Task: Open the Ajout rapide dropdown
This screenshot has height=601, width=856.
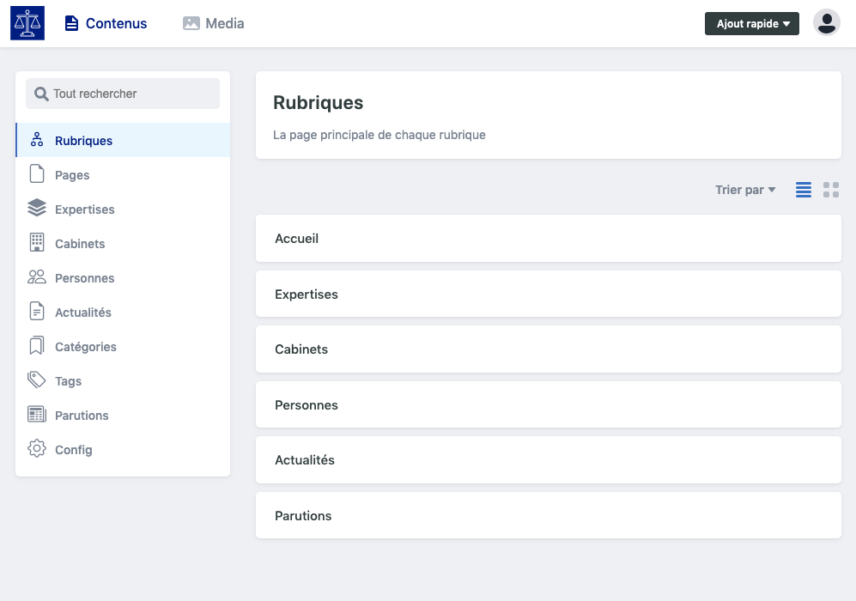Action: tap(752, 23)
